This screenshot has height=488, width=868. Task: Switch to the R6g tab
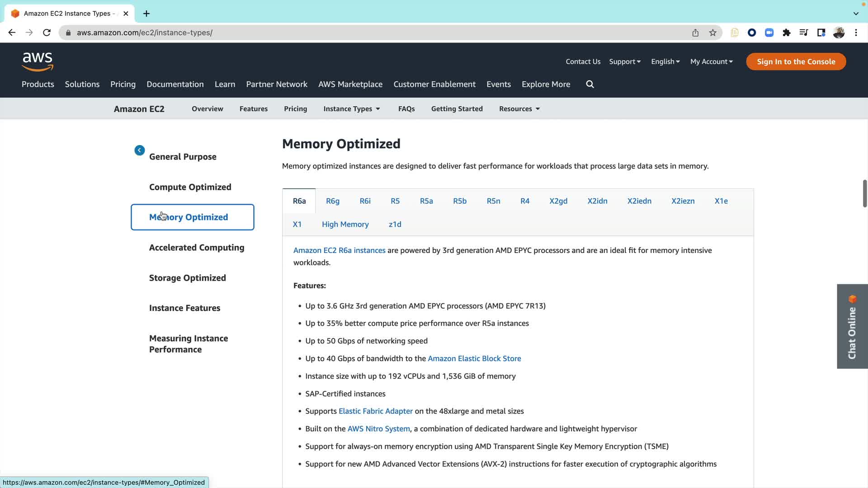pyautogui.click(x=333, y=201)
